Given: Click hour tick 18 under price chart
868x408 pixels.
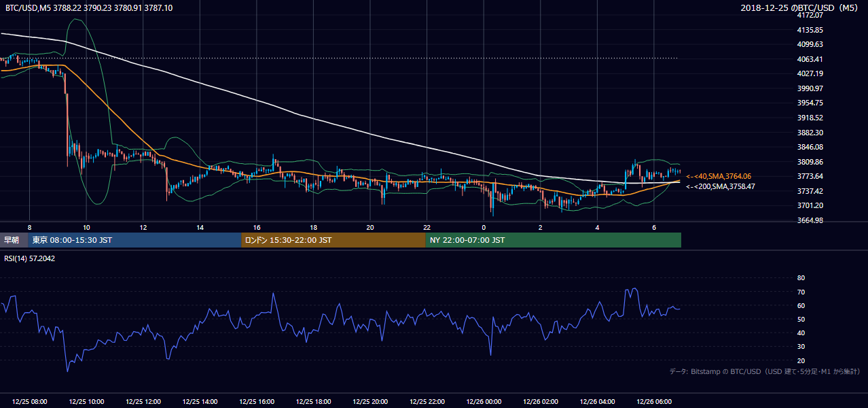Looking at the screenshot, I should 313,227.
